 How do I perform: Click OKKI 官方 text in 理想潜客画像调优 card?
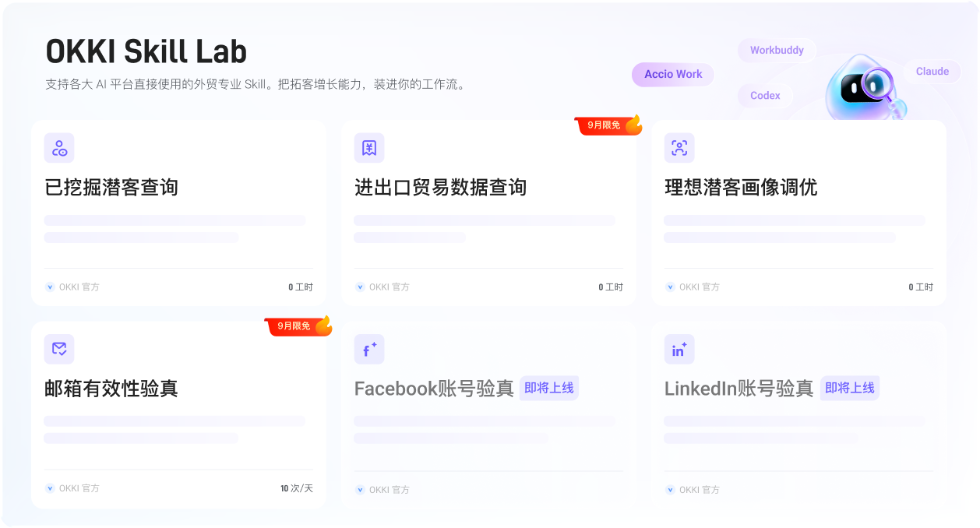tap(700, 287)
